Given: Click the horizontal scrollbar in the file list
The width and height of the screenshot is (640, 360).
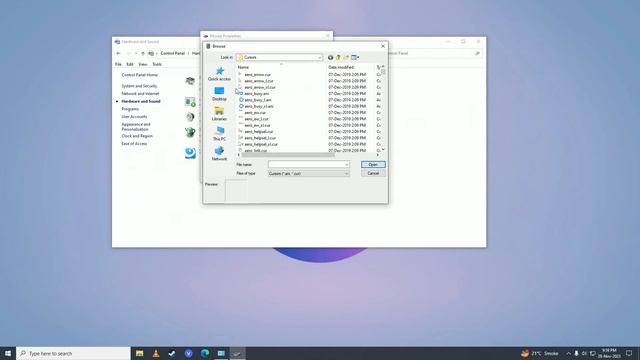Looking at the screenshot, I should point(288,155).
